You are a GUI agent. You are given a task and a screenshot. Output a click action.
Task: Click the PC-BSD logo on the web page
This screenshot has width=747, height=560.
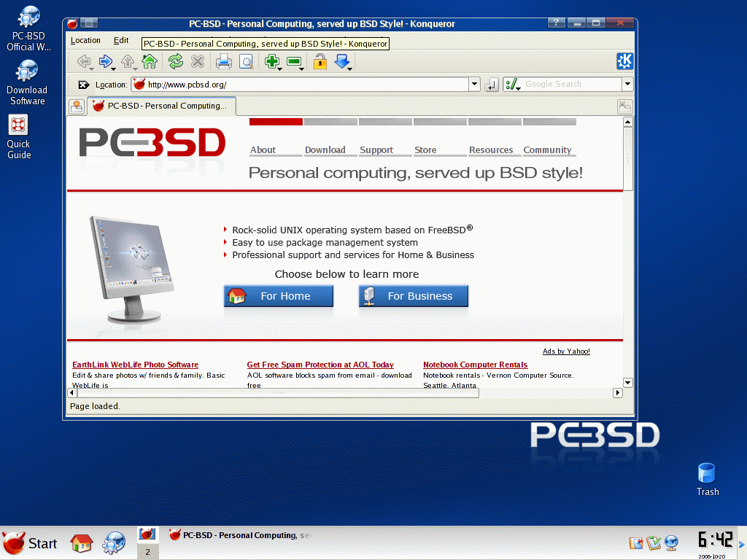pos(152,142)
